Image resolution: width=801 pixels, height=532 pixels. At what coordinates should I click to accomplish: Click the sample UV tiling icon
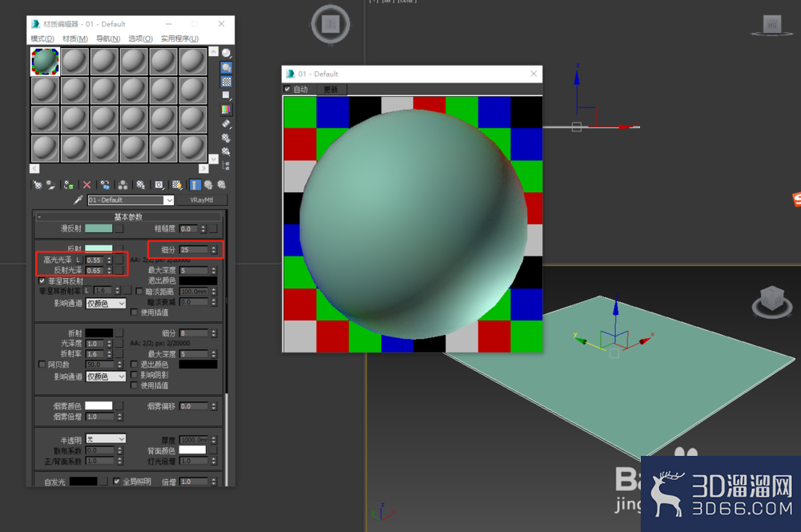tap(227, 95)
